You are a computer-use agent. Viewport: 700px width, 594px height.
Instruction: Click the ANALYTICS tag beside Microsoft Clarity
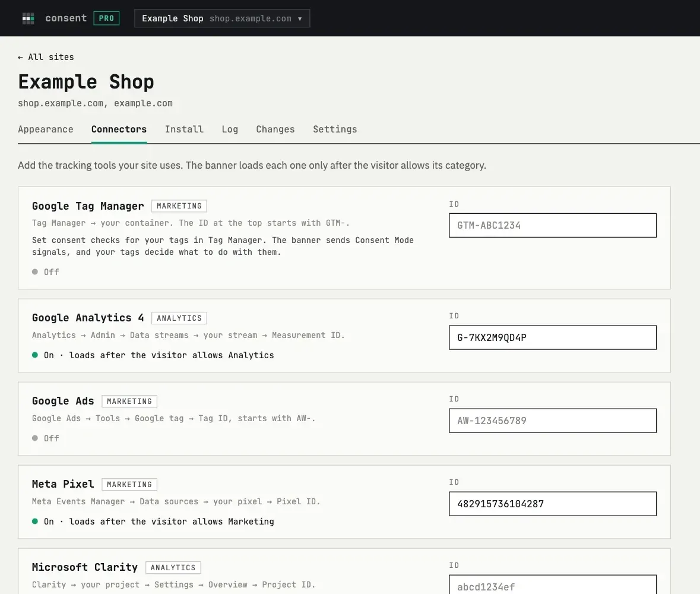[173, 567]
